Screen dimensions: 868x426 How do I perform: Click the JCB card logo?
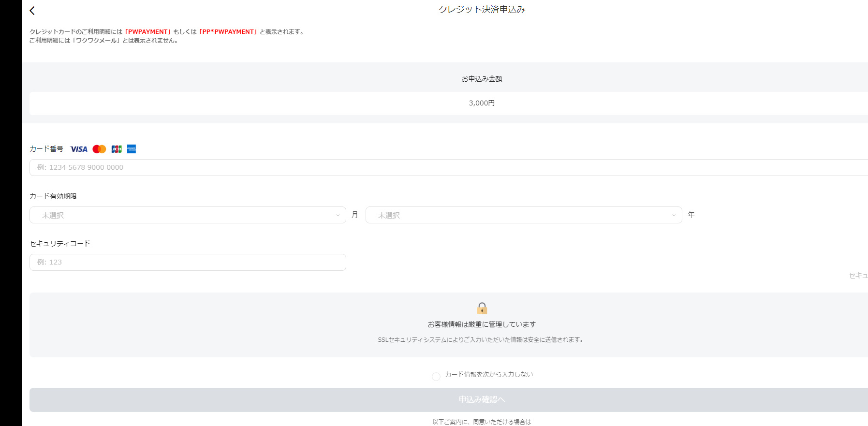point(117,149)
